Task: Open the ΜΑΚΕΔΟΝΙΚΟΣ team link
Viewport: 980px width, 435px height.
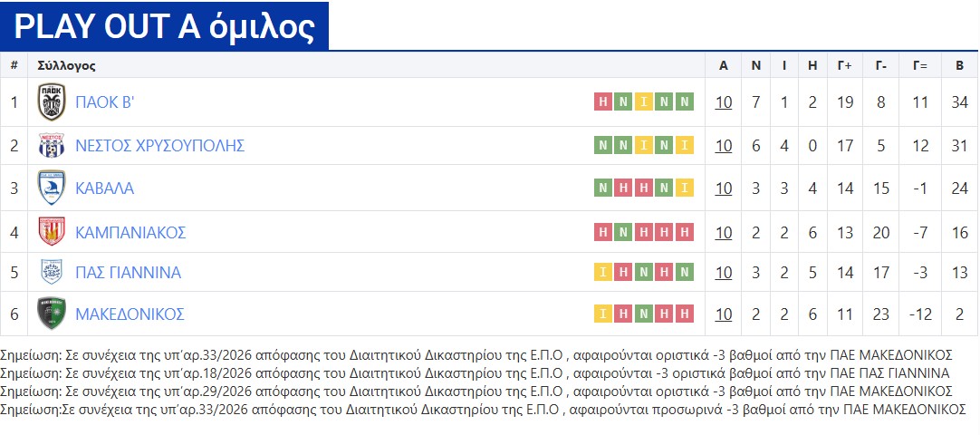Action: pyautogui.click(x=130, y=314)
